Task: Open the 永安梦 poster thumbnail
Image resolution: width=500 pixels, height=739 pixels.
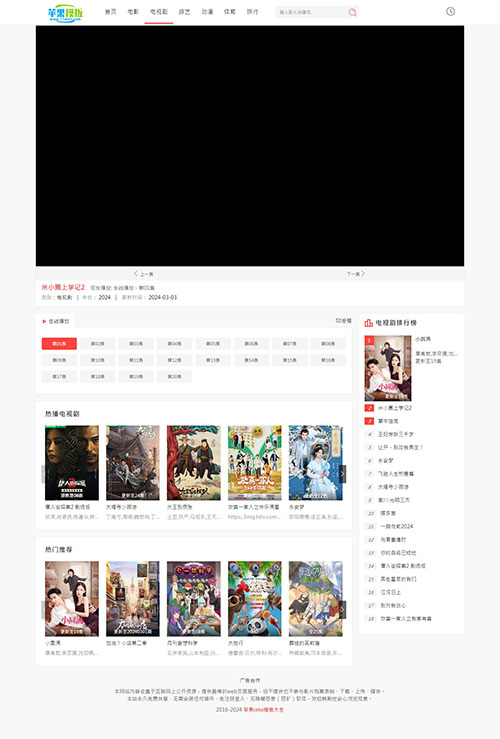Action: coord(316,463)
